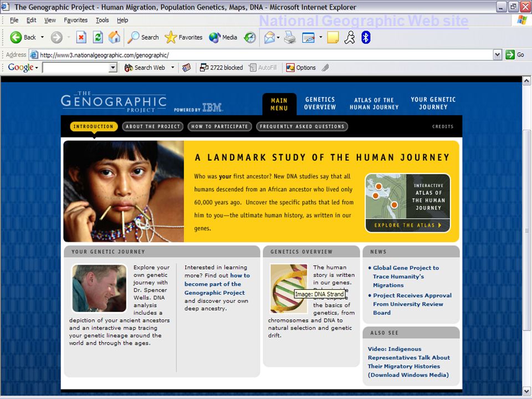Open the Favorites star toolbar button
The width and height of the screenshot is (532, 399).
183,37
